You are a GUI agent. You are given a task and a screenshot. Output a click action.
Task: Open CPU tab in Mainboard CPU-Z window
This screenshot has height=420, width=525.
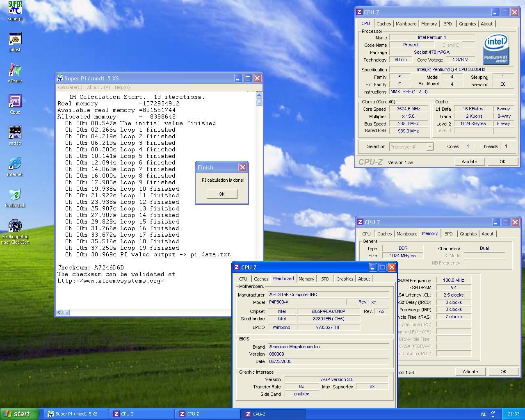pyautogui.click(x=243, y=279)
